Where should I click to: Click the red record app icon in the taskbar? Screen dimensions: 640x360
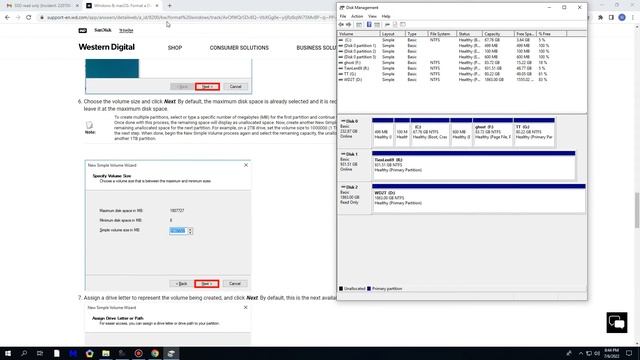click(x=138, y=353)
